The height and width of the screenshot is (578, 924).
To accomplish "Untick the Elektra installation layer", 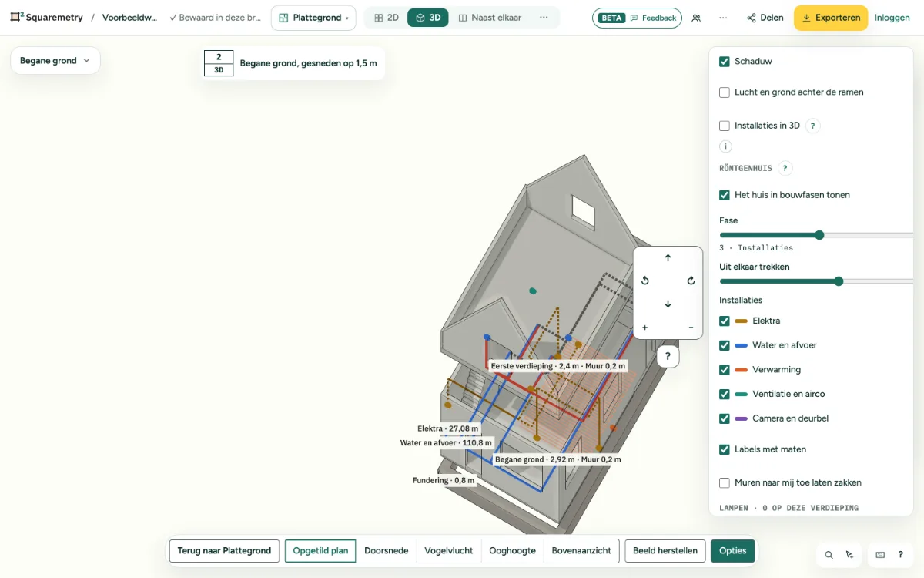I will tap(725, 321).
